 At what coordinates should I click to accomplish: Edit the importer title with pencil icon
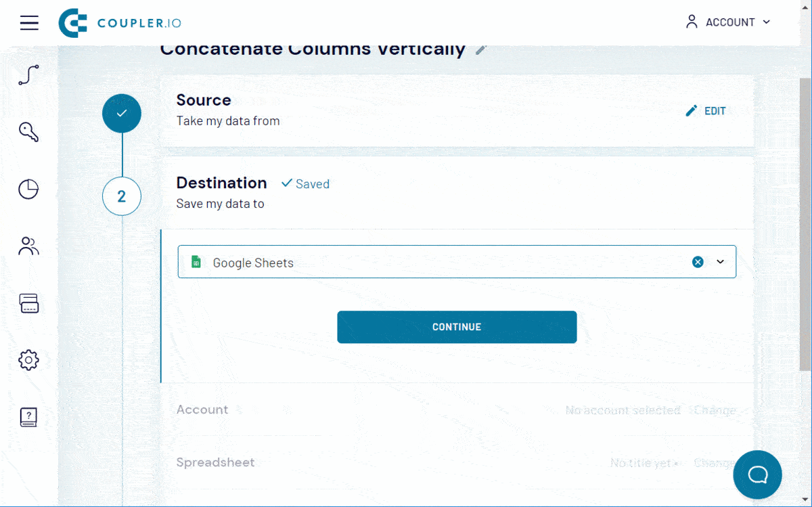(481, 49)
